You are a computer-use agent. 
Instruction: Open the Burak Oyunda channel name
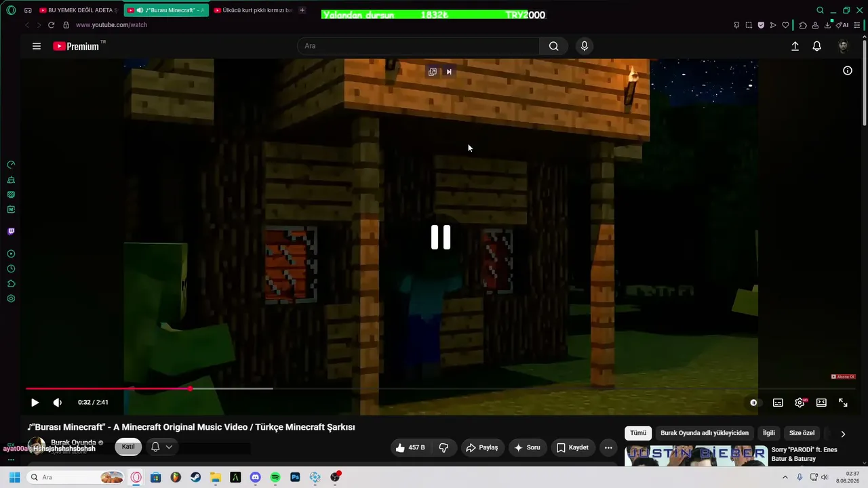point(73,443)
